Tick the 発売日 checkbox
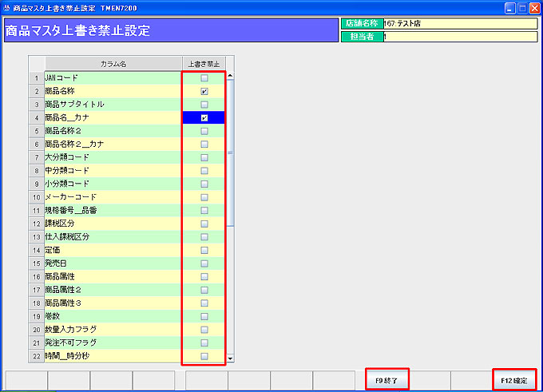This screenshot has width=543, height=392. [x=204, y=263]
